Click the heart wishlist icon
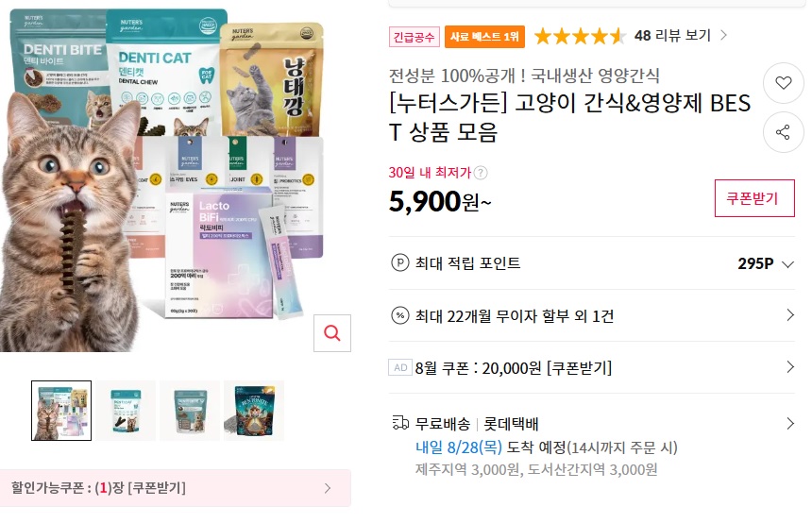The height and width of the screenshot is (523, 812). (x=783, y=83)
